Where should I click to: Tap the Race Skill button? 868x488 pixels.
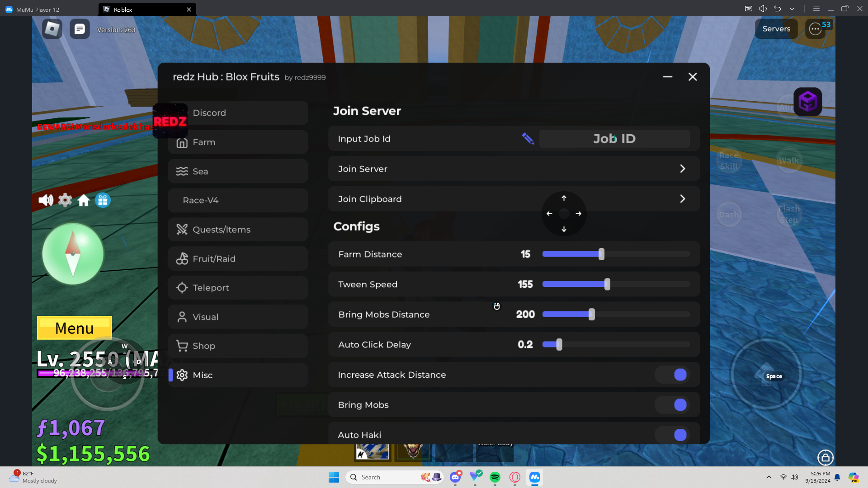click(729, 160)
